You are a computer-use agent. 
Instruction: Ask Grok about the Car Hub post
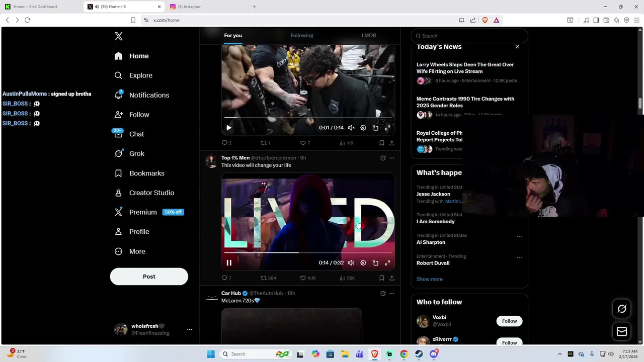383,294
